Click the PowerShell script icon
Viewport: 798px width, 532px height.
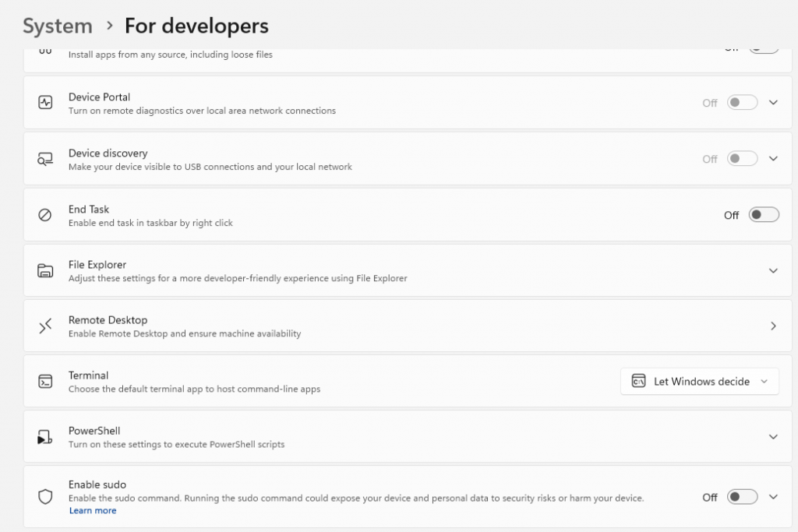(45, 437)
